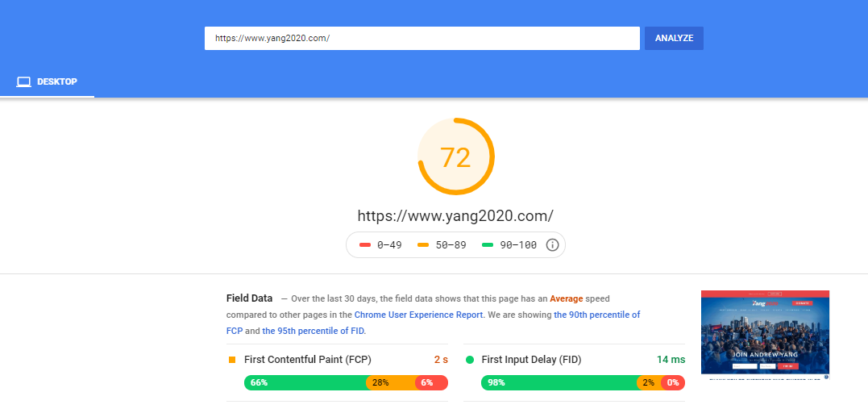Click the green 90–100 legend marker
868x413 pixels.
[487, 245]
